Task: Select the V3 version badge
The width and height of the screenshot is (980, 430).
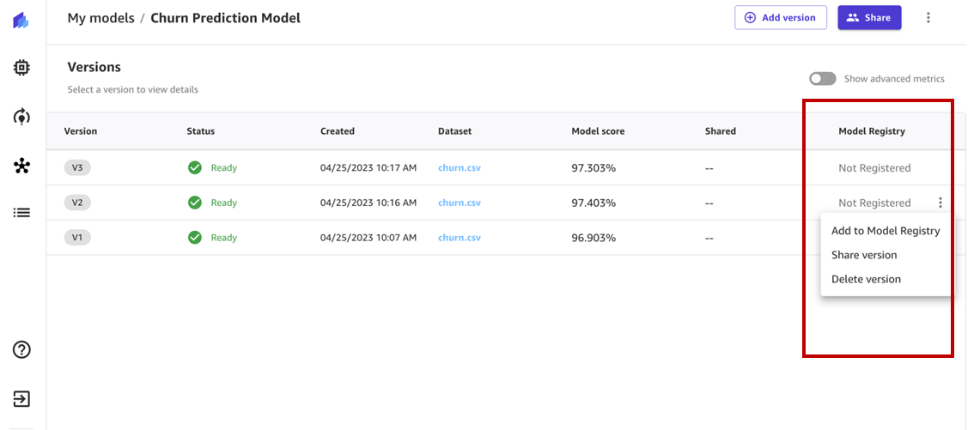Action: [x=77, y=167]
